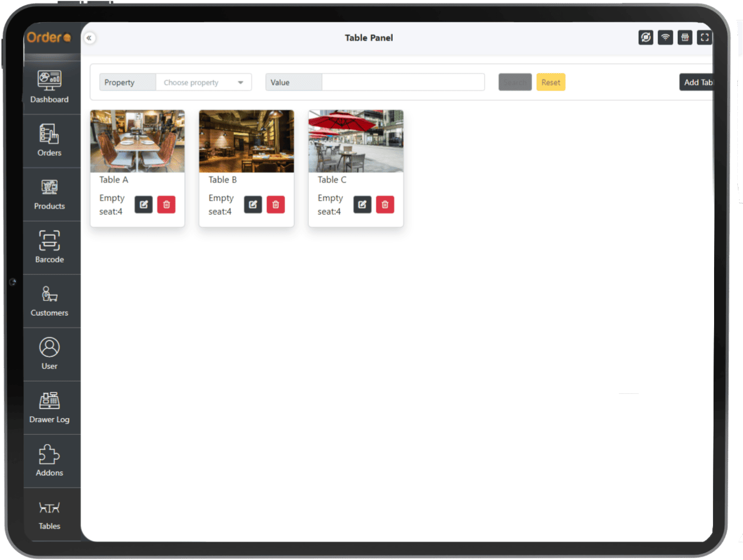Open the Drawer Log icon
Image resolution: width=743 pixels, height=560 pixels.
[49, 401]
